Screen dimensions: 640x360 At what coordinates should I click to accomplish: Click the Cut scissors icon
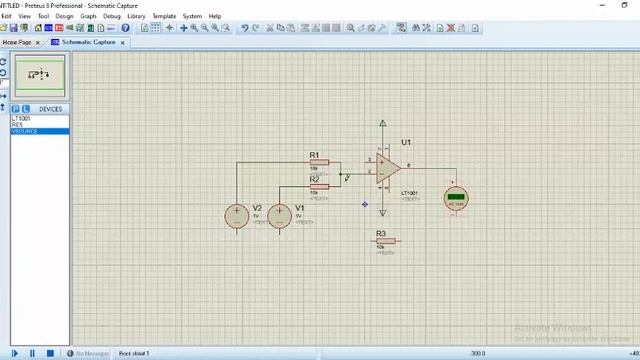270,28
